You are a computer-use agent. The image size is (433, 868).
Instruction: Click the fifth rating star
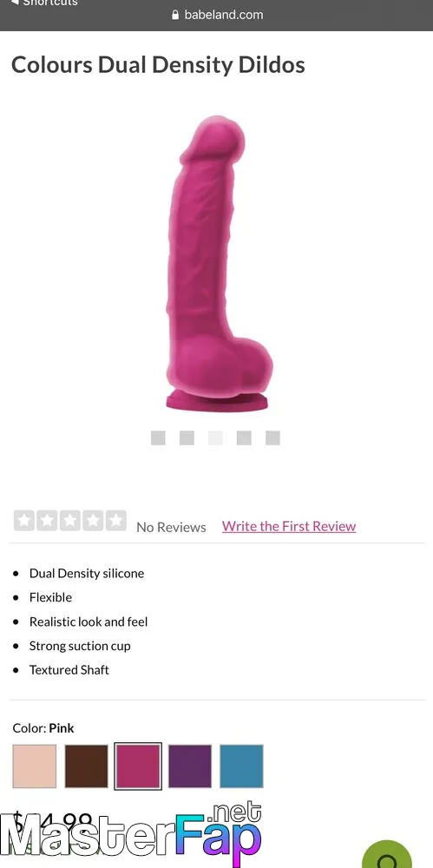tap(115, 521)
